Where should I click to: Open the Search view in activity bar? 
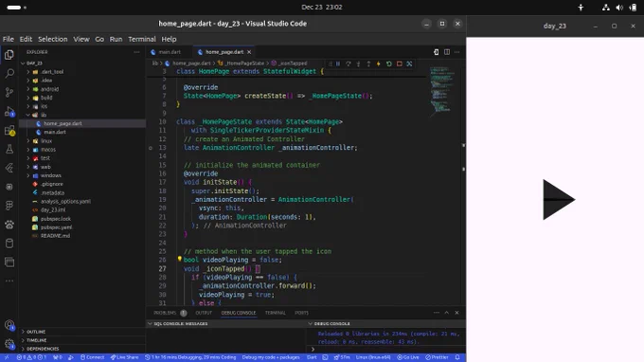pyautogui.click(x=9, y=74)
